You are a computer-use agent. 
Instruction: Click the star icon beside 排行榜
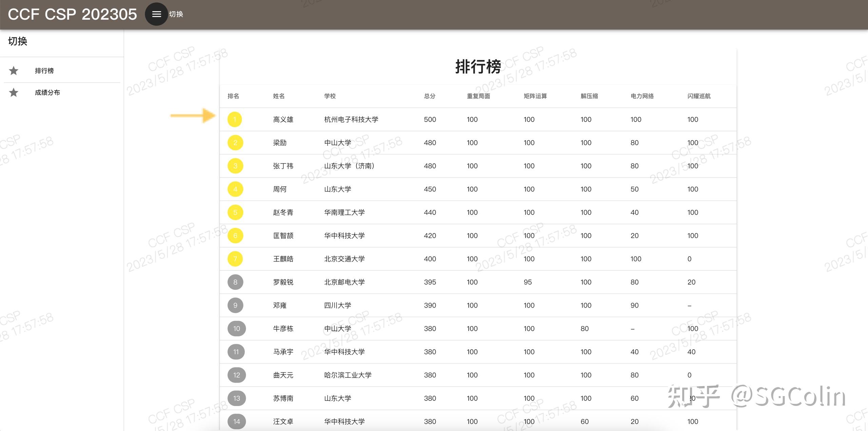14,70
